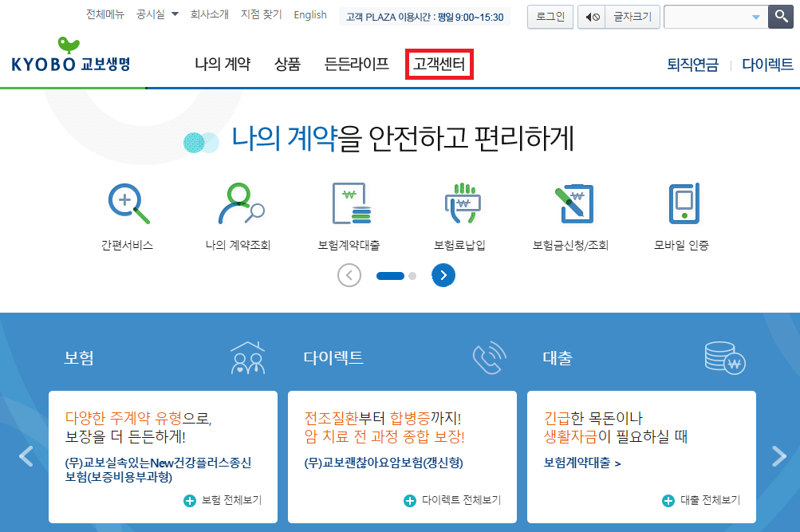Select the second gray slide indicator dot

412,276
